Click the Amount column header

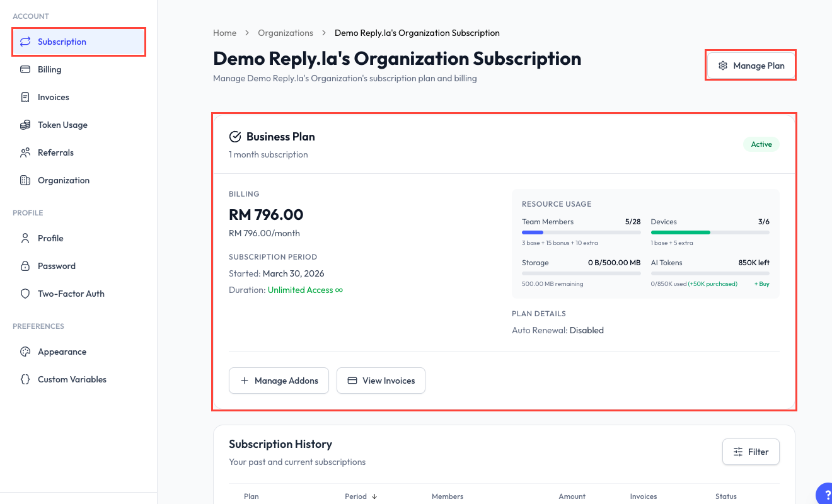pos(572,496)
